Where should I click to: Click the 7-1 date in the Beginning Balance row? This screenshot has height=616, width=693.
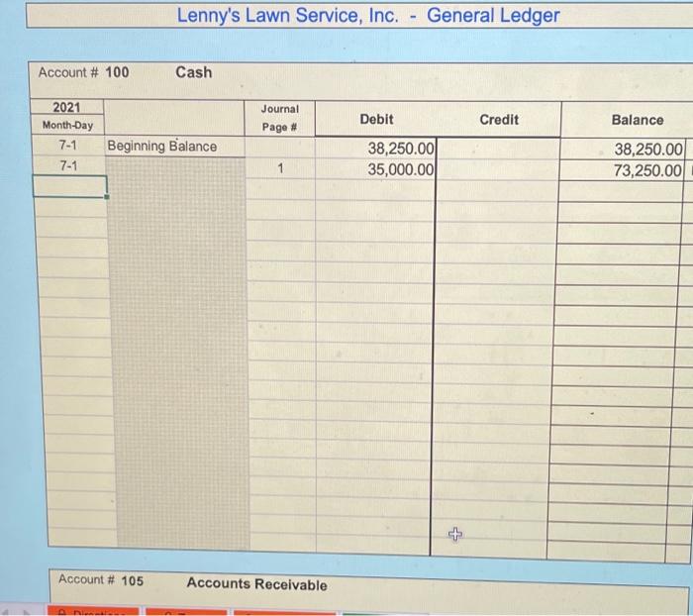tap(68, 145)
